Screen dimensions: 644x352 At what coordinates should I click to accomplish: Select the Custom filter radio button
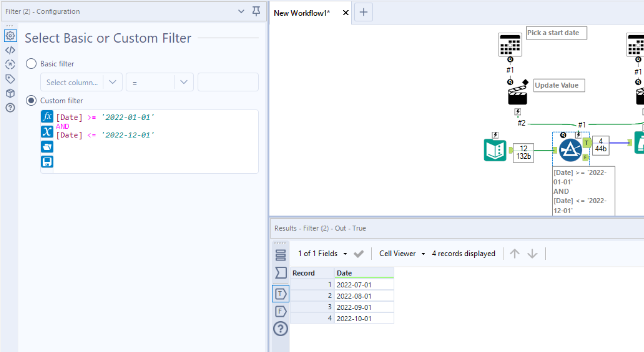coord(31,100)
